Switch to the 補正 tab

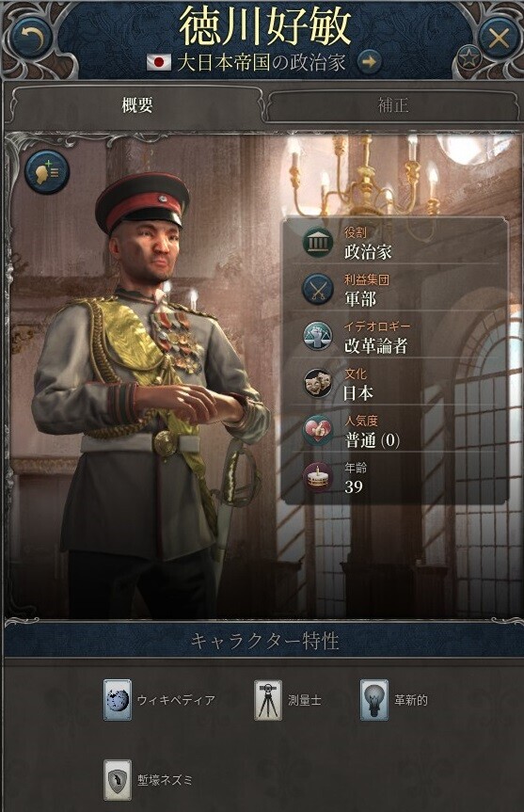[392, 105]
